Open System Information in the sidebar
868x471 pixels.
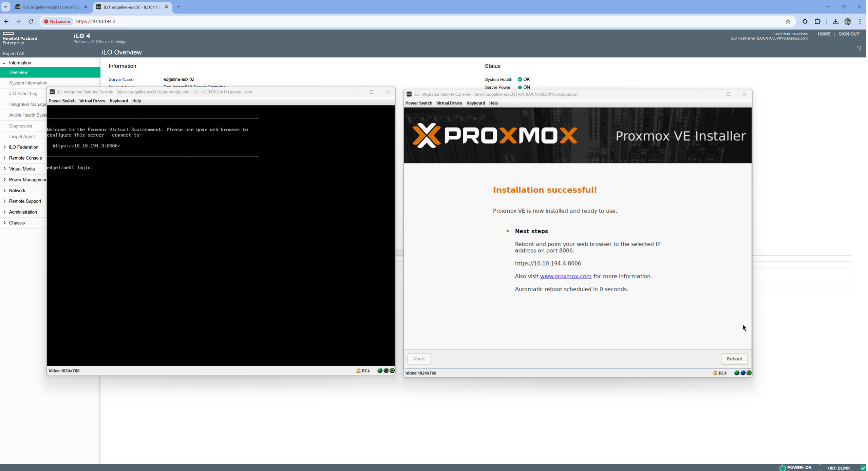pos(28,83)
